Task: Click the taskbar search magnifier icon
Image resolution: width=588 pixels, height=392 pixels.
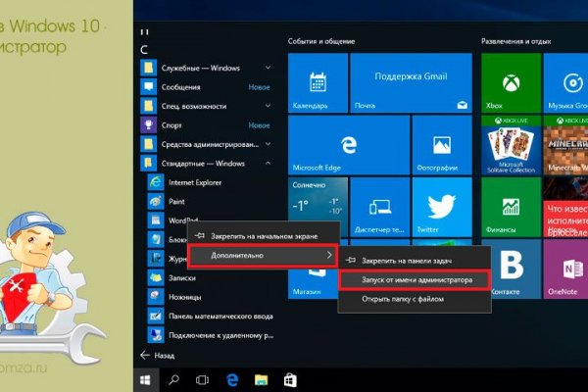Action: point(174,378)
